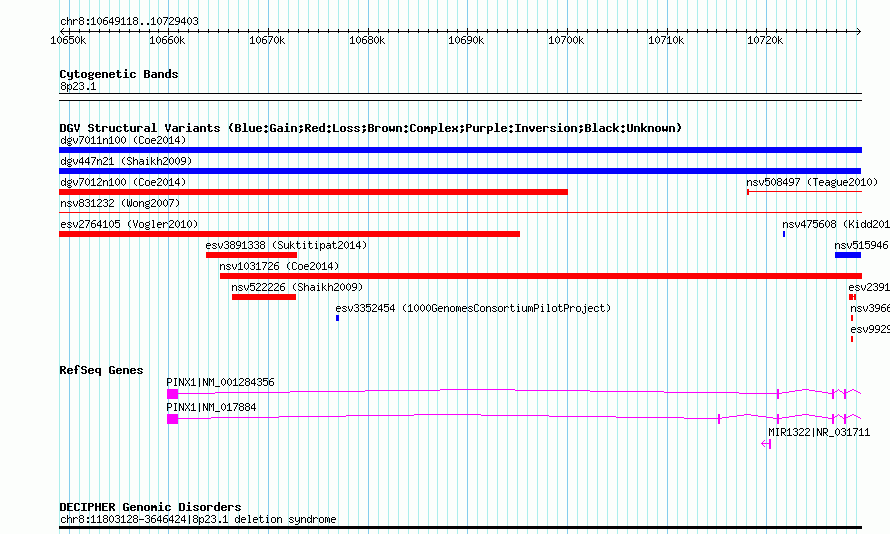Click the blue dgv7011n100 gain bar

(x=460, y=150)
